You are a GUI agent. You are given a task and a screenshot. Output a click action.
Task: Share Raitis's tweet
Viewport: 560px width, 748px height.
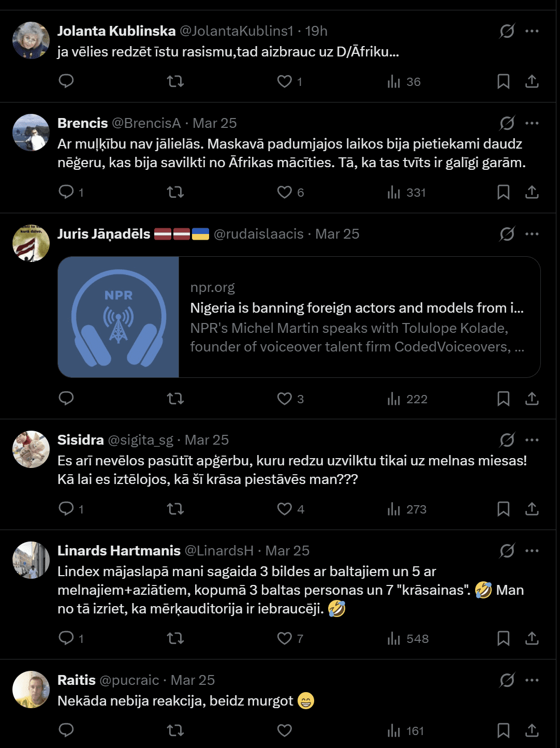tap(532, 730)
